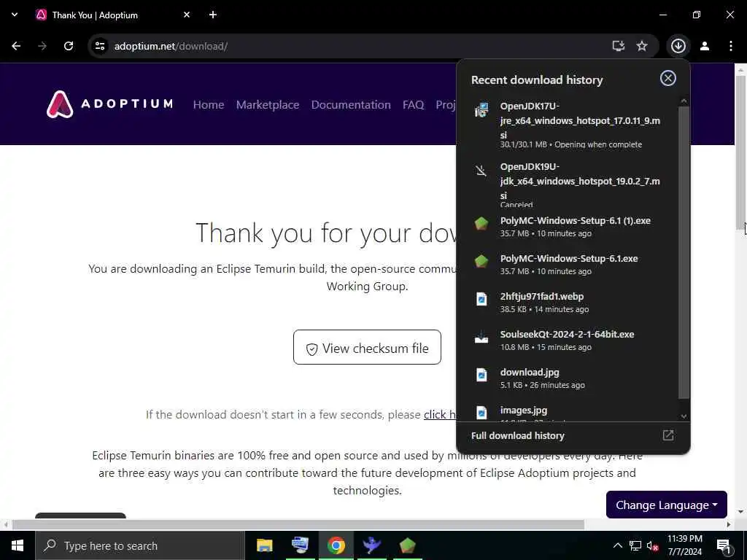Screen dimensions: 747x560
Task: Open a new browser tab
Action: point(213,15)
